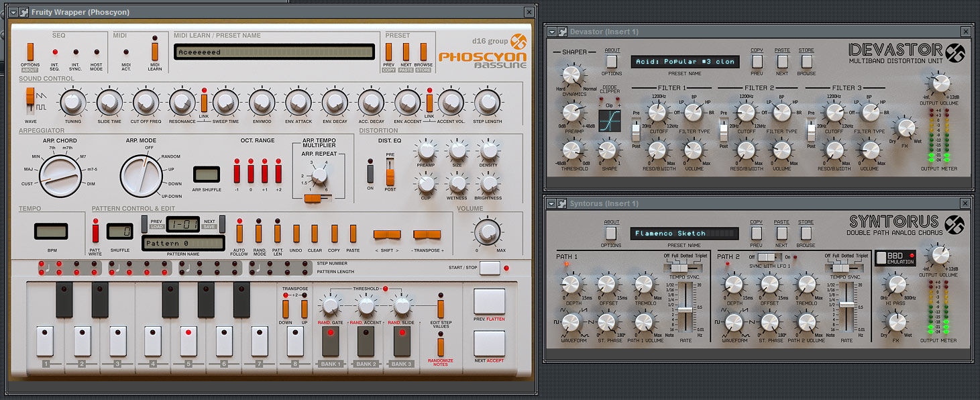
Task: Click the Phoscyon preset name display
Action: pyautogui.click(x=274, y=52)
